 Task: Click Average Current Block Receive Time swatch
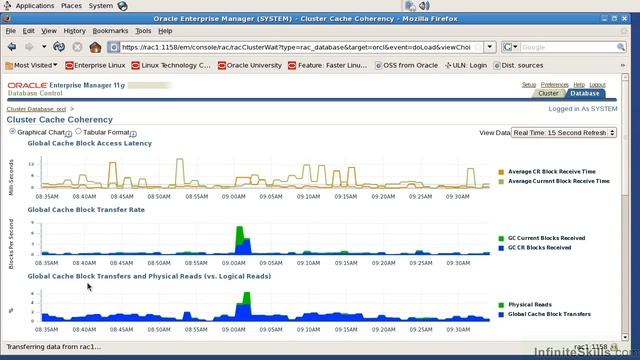tap(501, 181)
